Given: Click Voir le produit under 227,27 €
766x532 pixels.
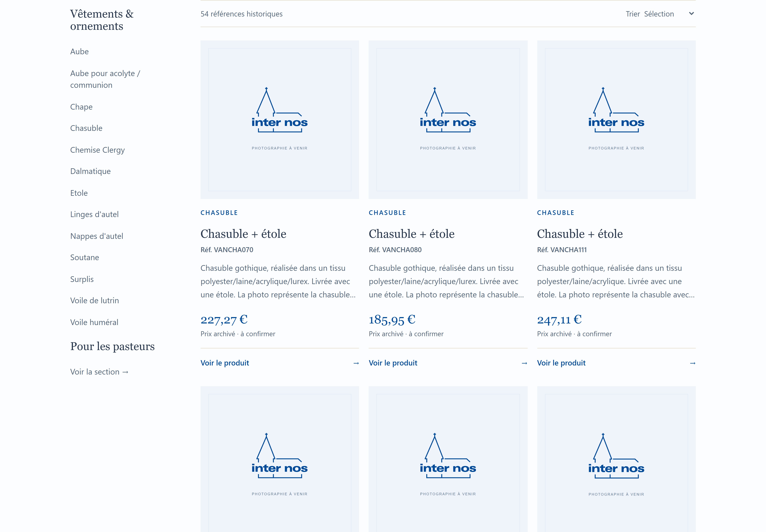Looking at the screenshot, I should click(x=225, y=363).
